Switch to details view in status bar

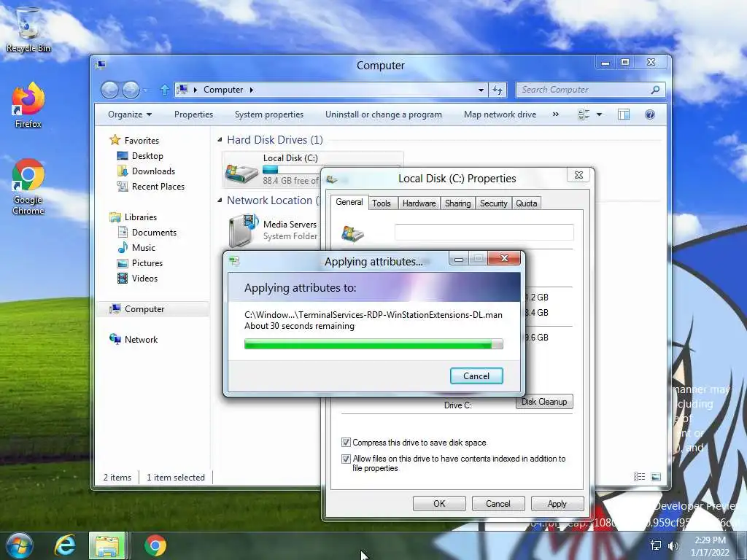(x=639, y=477)
